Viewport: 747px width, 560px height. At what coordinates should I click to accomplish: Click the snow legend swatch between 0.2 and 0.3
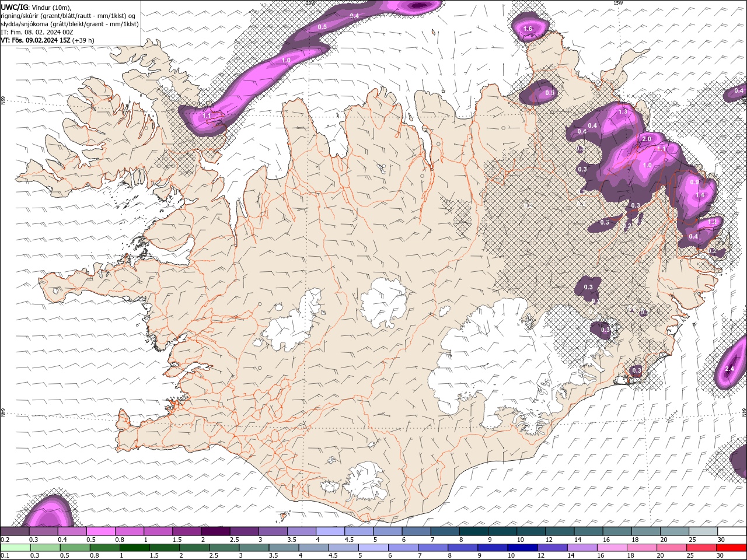pyautogui.click(x=15, y=531)
